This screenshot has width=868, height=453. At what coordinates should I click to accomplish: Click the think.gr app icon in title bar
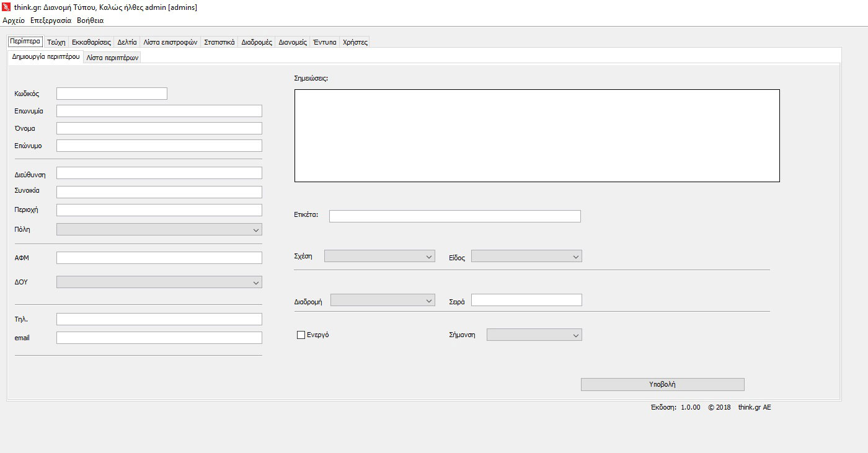click(x=7, y=7)
